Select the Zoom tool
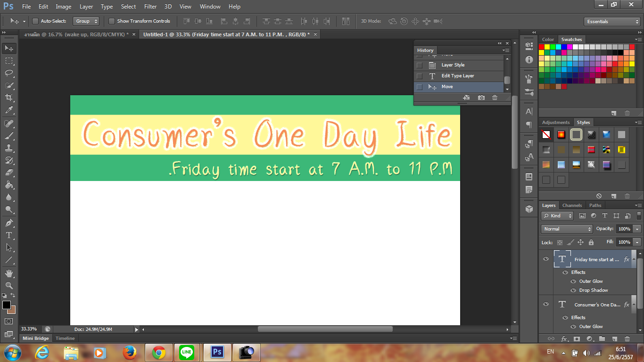The image size is (644, 362). (9, 285)
